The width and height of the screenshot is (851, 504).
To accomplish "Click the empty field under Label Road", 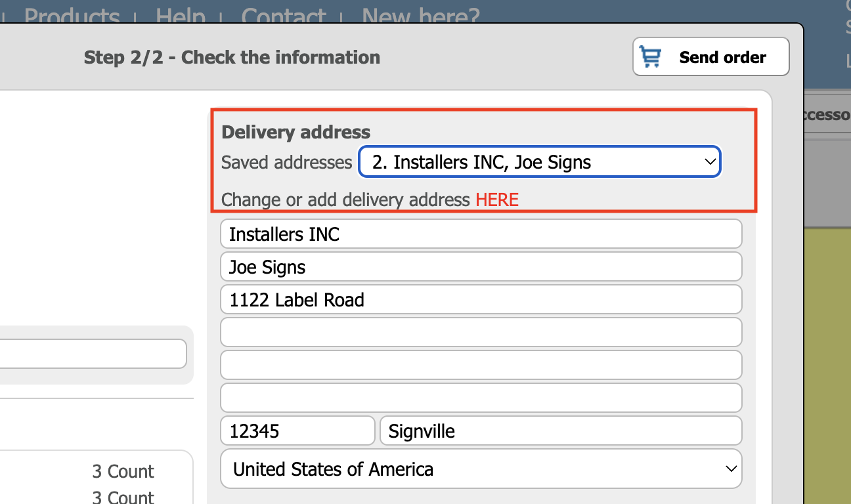I will tap(481, 333).
